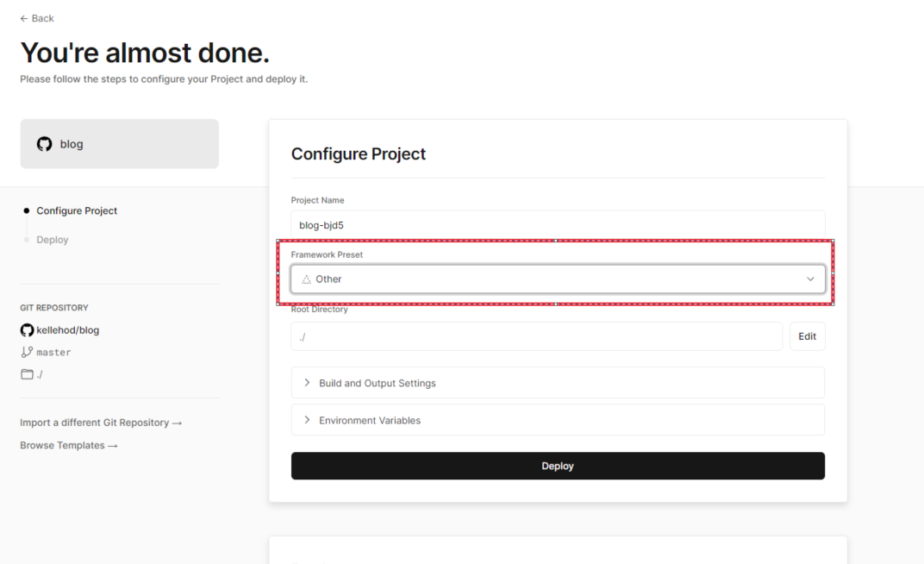Select the Deploy step in sidebar
The height and width of the screenshot is (564, 924).
[53, 240]
